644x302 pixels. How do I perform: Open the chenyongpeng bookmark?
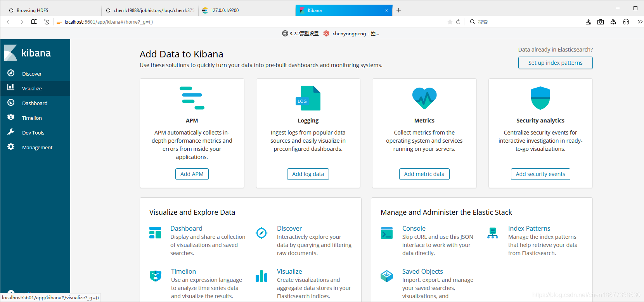coord(351,34)
